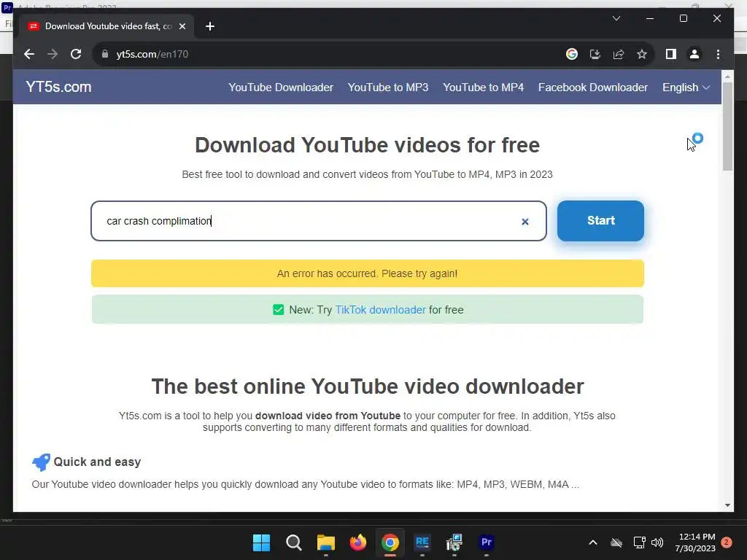The width and height of the screenshot is (747, 560).
Task: Click the scrollbar down arrow
Action: tap(727, 505)
